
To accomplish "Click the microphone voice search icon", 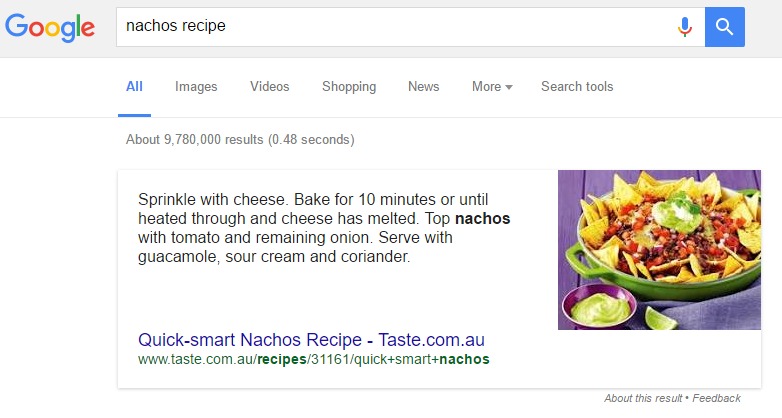I will coord(685,27).
